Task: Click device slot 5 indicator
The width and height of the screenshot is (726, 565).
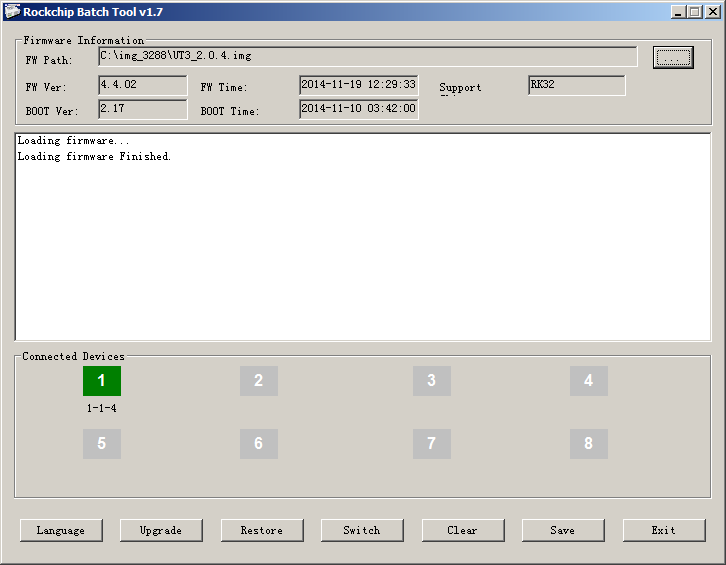Action: pos(101,444)
